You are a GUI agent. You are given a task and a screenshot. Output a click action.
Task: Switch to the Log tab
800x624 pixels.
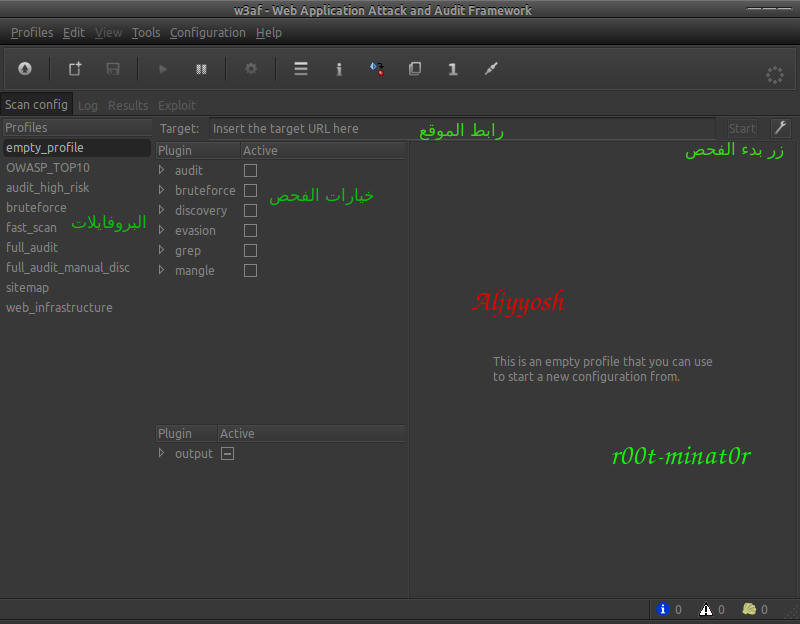click(x=88, y=106)
